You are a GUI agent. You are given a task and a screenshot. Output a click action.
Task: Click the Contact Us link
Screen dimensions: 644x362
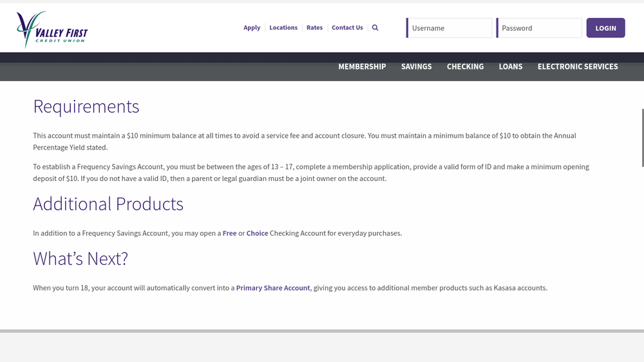[347, 28]
